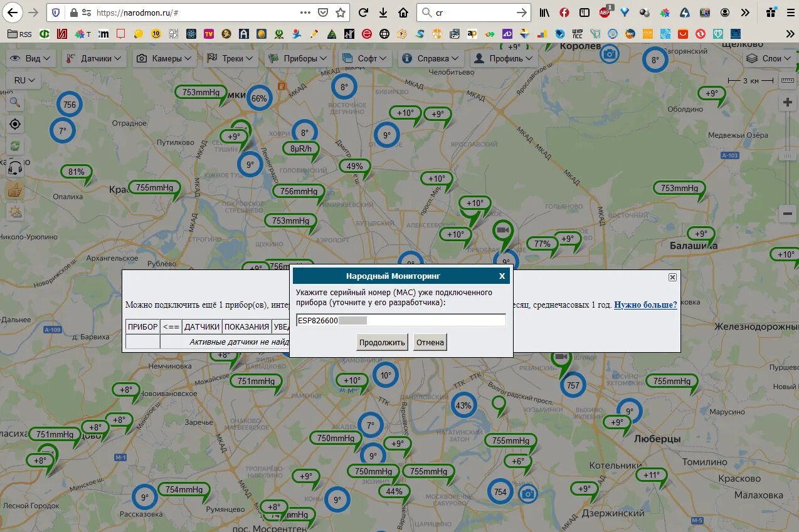This screenshot has width=799, height=532.
Task: Click the Отмена button
Action: click(x=430, y=342)
